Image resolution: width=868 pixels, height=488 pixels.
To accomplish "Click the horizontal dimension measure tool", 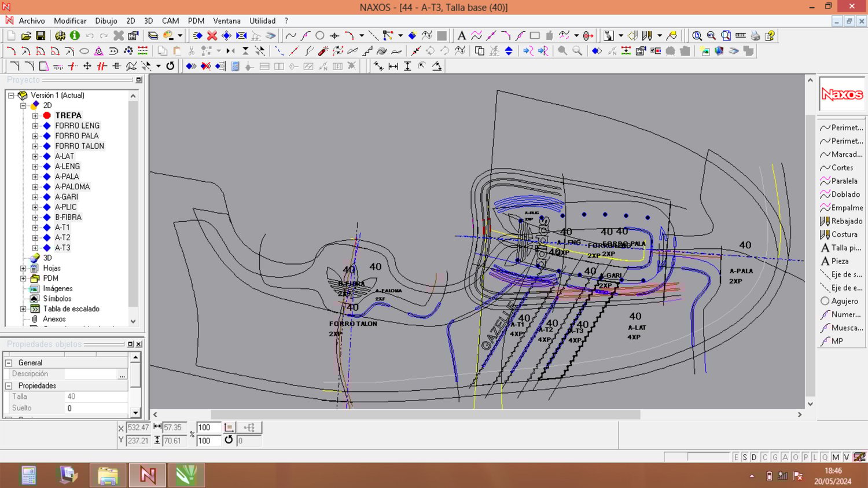I will click(393, 66).
